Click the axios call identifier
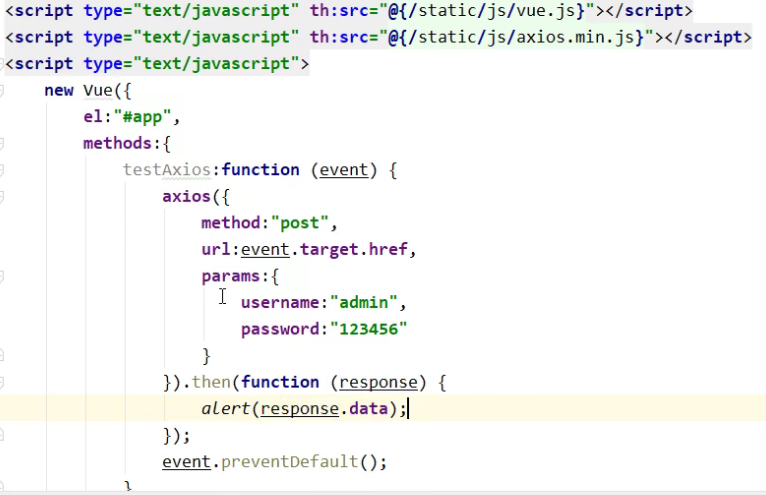The width and height of the screenshot is (766, 495). point(186,196)
